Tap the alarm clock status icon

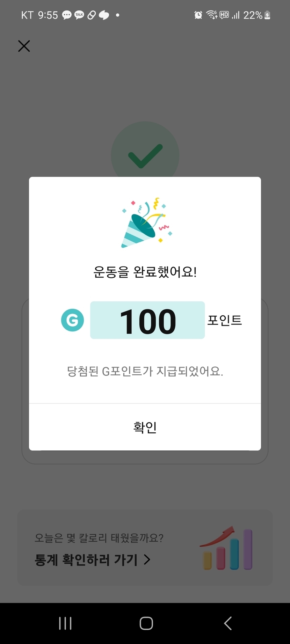[198, 15]
